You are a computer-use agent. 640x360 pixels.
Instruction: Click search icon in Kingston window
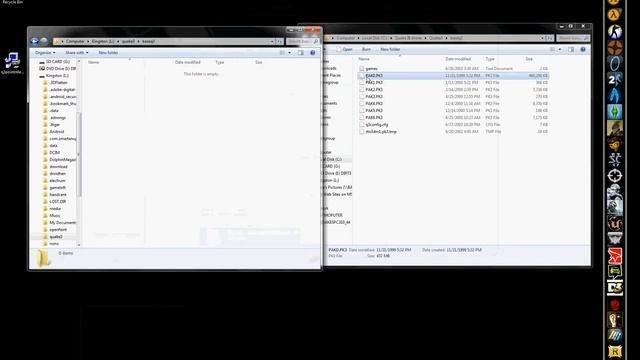pyautogui.click(x=316, y=41)
